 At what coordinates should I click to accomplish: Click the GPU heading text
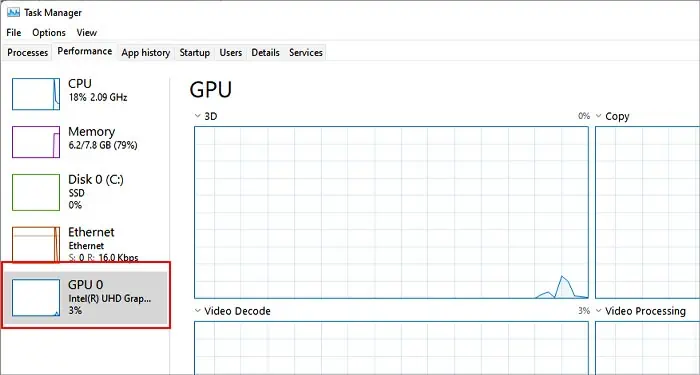tap(211, 89)
